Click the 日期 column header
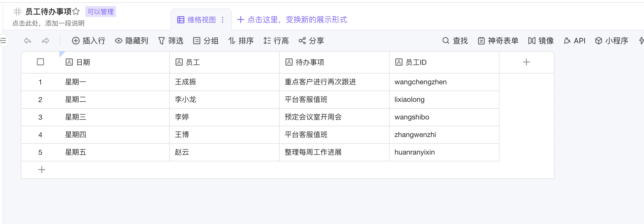 pos(115,62)
